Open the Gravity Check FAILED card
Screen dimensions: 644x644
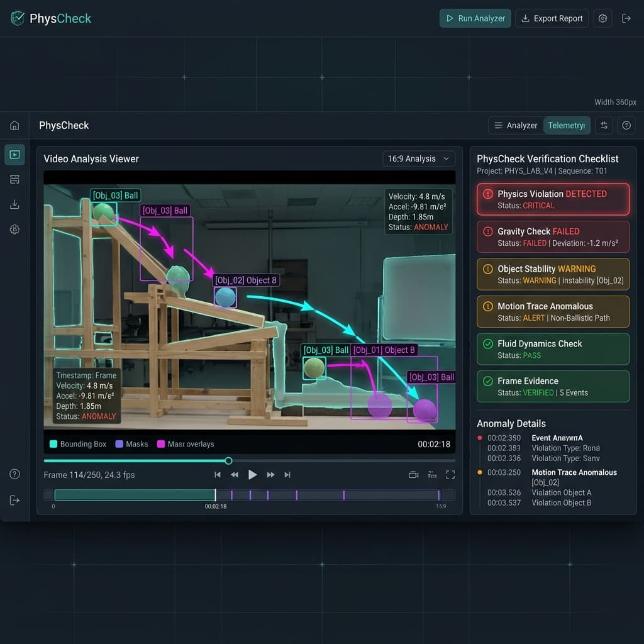(553, 237)
